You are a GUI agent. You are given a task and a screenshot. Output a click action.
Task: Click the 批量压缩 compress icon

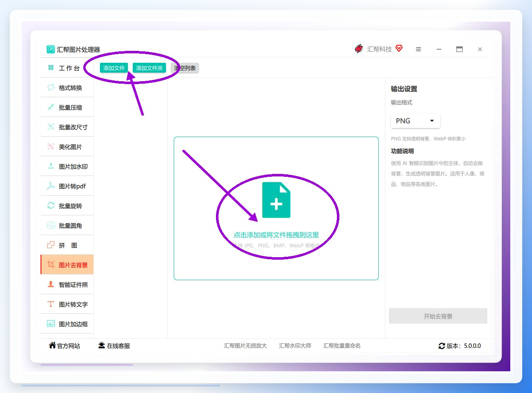51,107
